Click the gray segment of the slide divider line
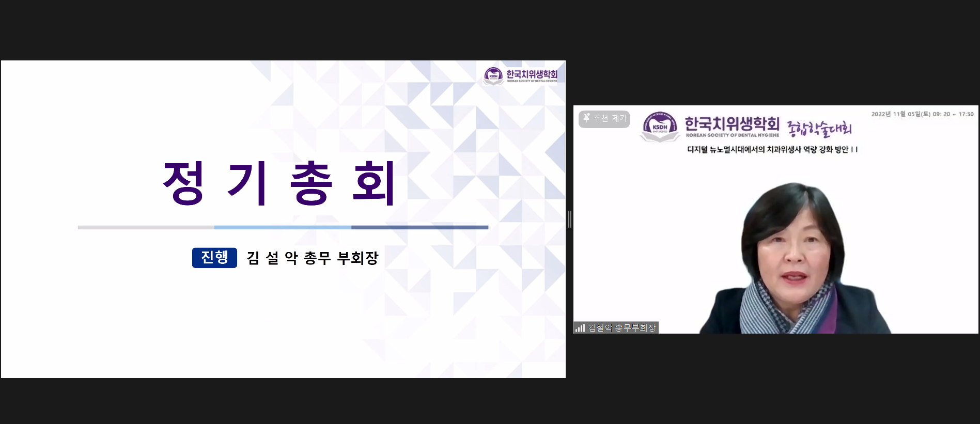 [146, 227]
